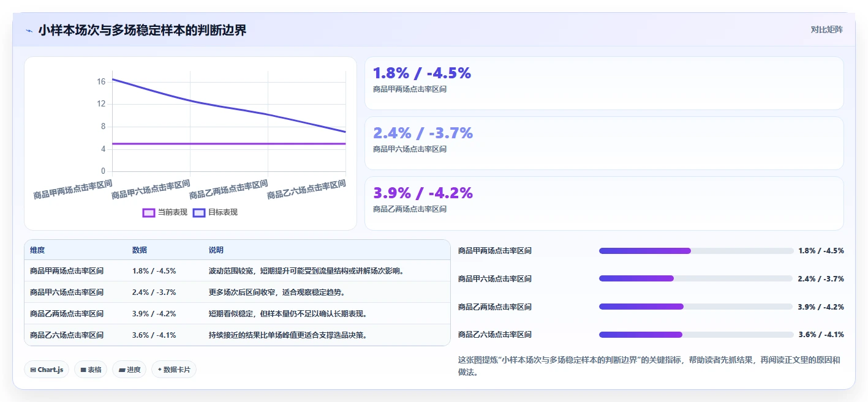Click the chart y-axis label 16
Viewport: 868px width, 402px height.
(101, 81)
